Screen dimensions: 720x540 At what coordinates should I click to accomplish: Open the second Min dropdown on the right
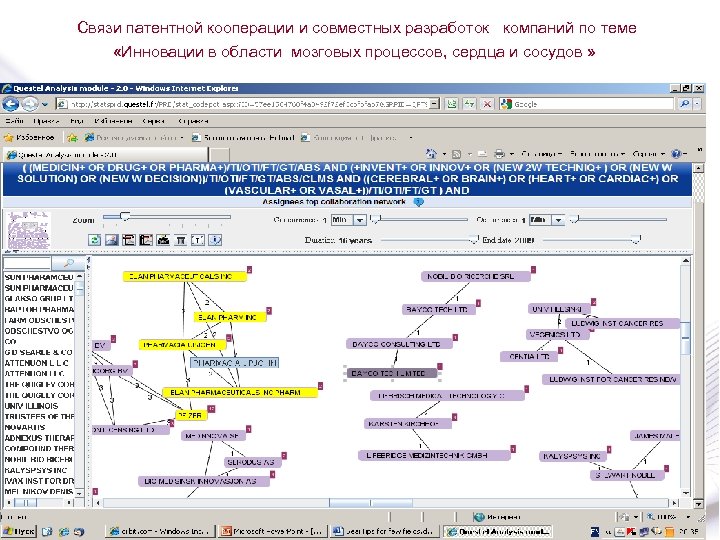pyautogui.click(x=558, y=220)
